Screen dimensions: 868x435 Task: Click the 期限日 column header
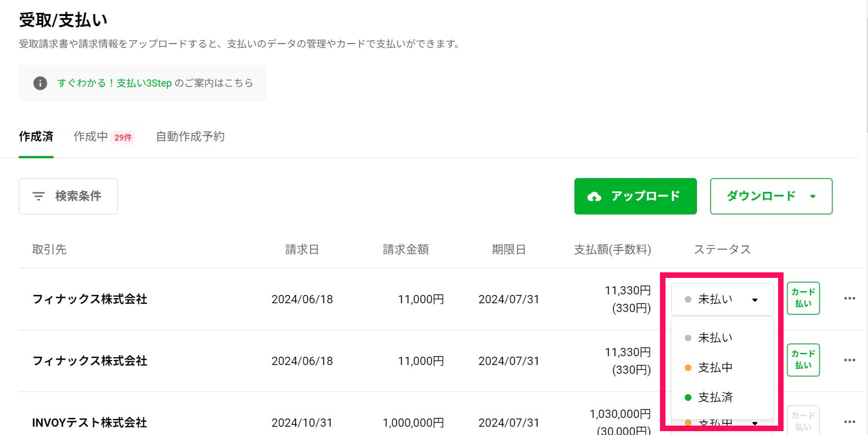(509, 250)
